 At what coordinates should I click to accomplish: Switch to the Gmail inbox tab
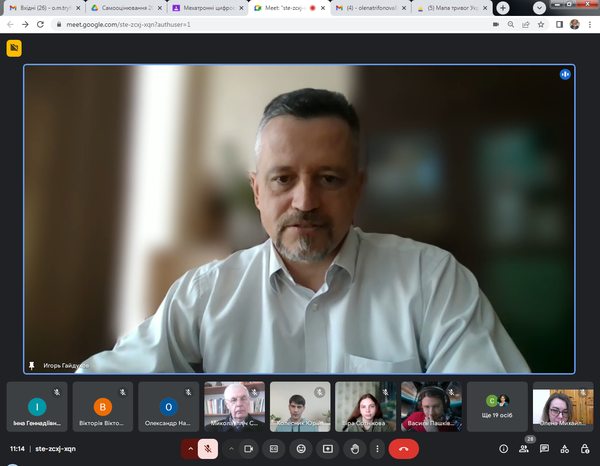[x=45, y=7]
